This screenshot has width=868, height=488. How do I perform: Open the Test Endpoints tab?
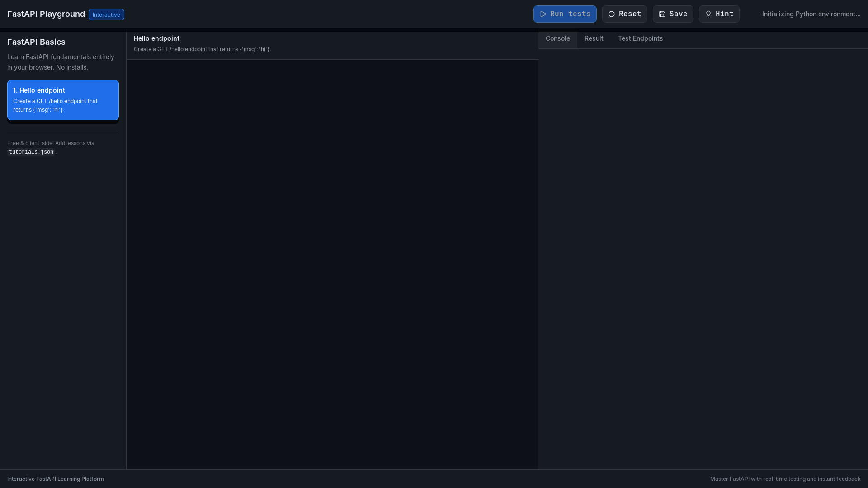click(640, 39)
